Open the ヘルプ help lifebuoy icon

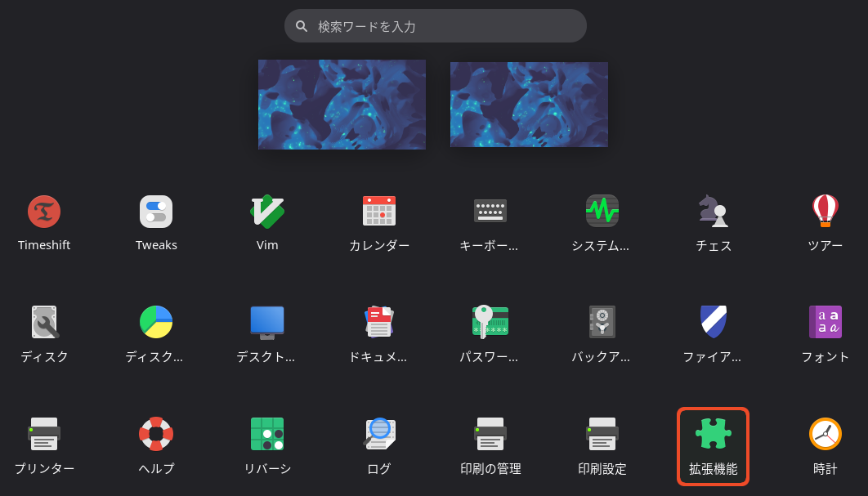156,434
